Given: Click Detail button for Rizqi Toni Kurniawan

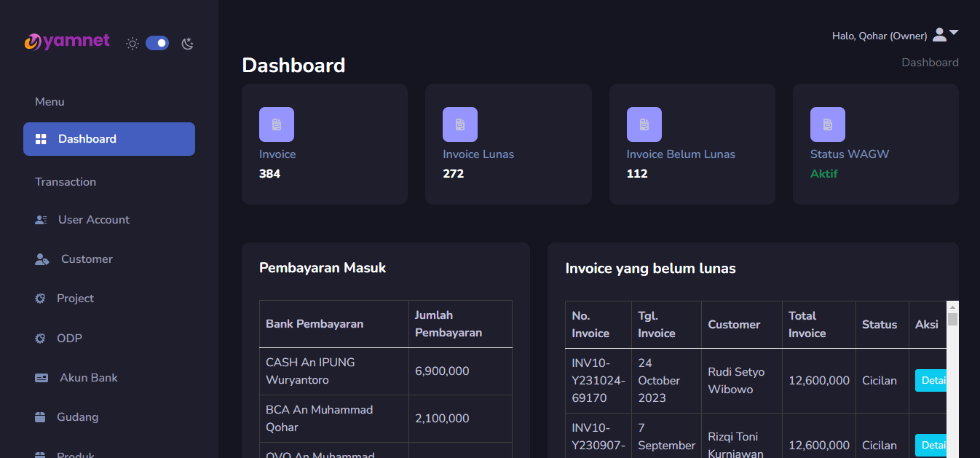Looking at the screenshot, I should (x=931, y=445).
